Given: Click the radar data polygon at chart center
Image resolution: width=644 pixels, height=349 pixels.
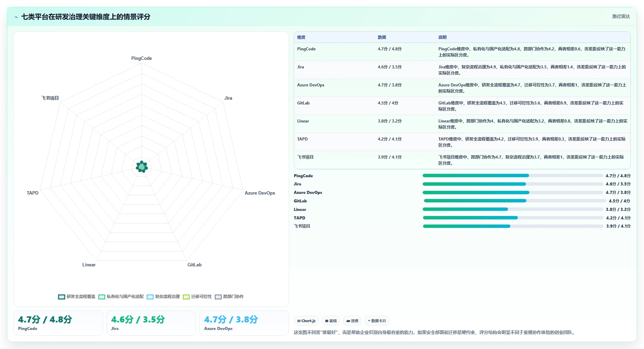Looking at the screenshot, I should [142, 167].
